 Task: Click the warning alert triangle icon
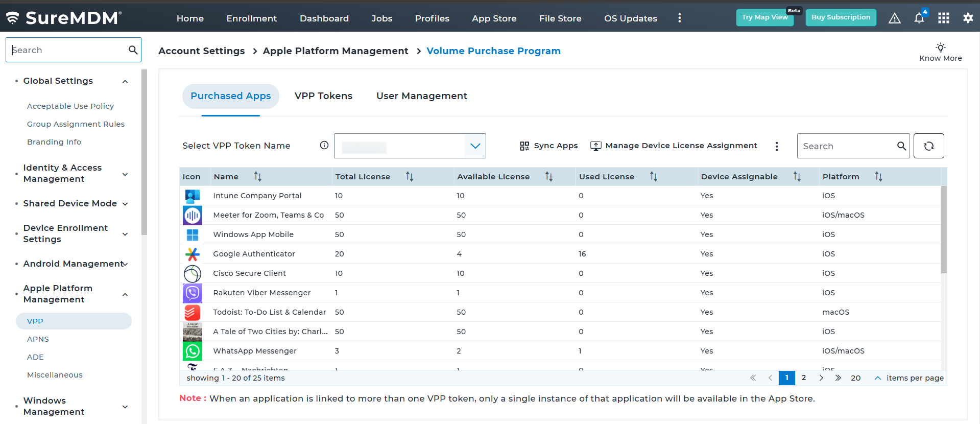coord(894,18)
